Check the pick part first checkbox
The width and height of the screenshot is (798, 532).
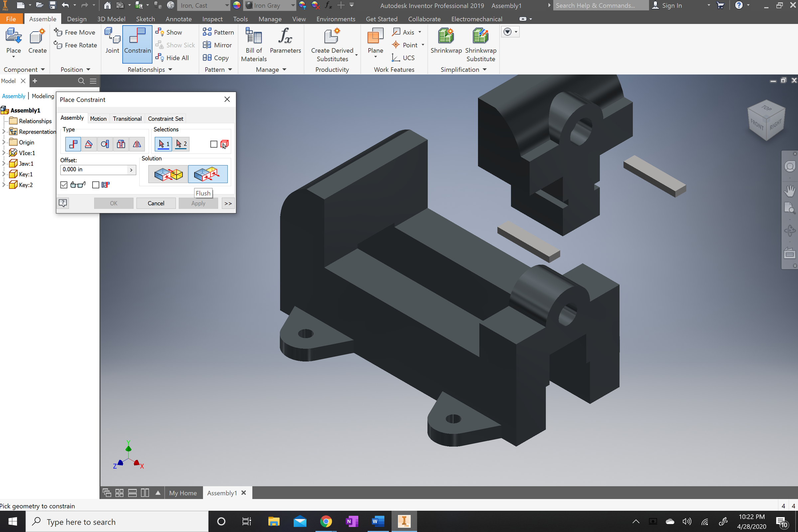(x=214, y=144)
